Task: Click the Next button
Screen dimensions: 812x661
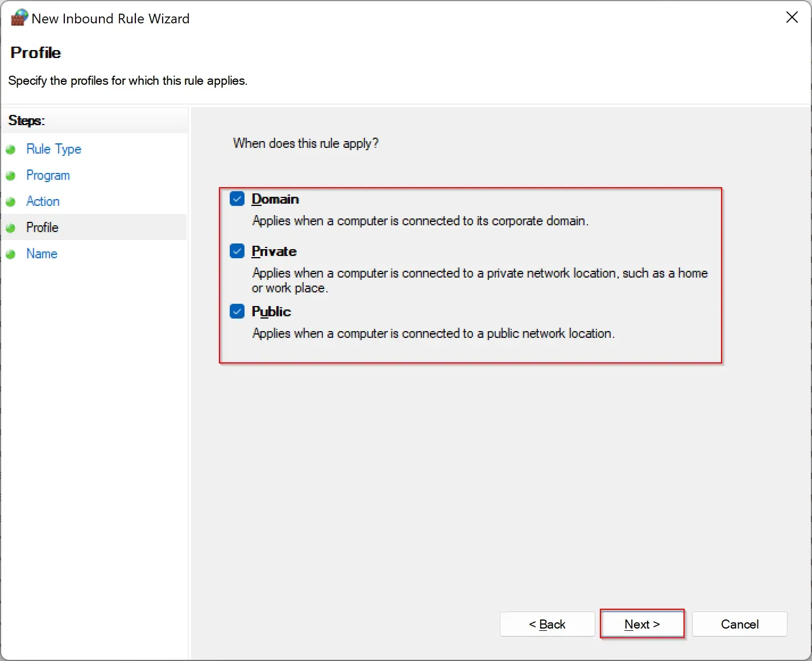Action: [642, 624]
